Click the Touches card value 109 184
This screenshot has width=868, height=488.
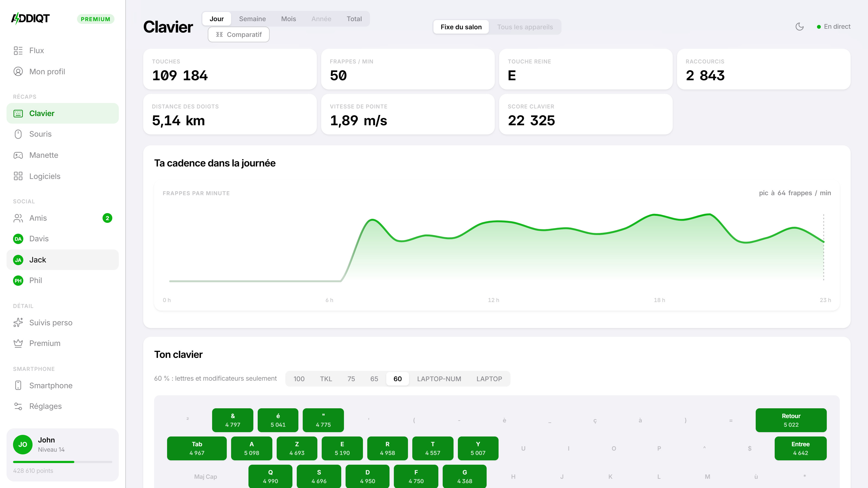tap(180, 75)
